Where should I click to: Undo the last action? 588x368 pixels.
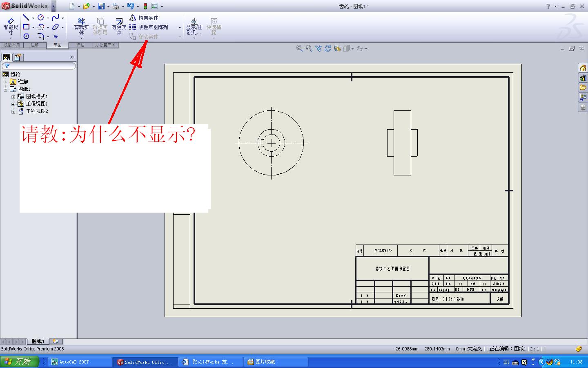coord(130,6)
